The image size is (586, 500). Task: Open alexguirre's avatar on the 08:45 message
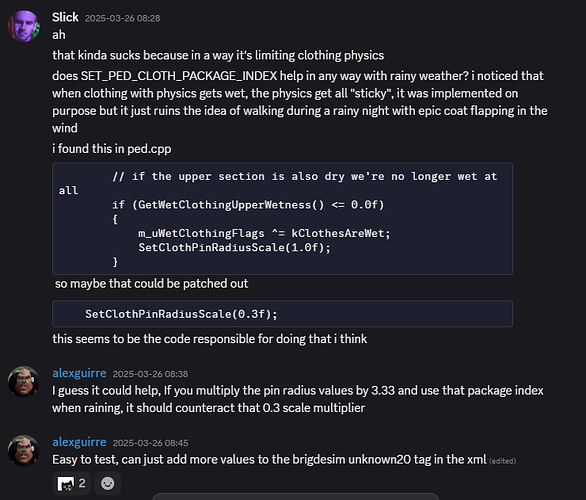click(x=24, y=450)
